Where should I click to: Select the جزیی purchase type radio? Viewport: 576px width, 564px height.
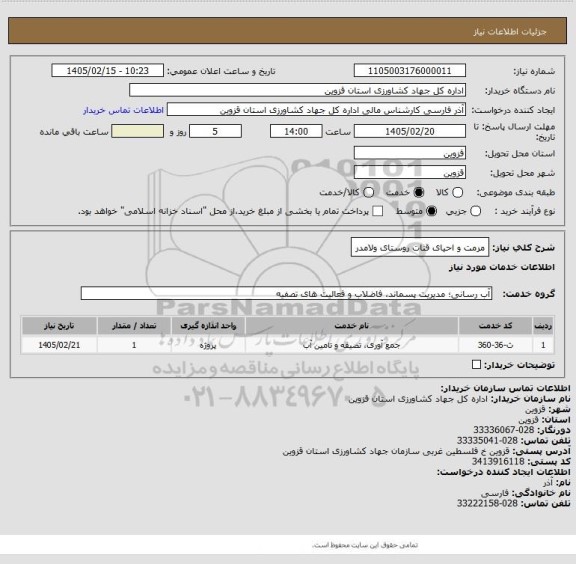click(x=475, y=211)
